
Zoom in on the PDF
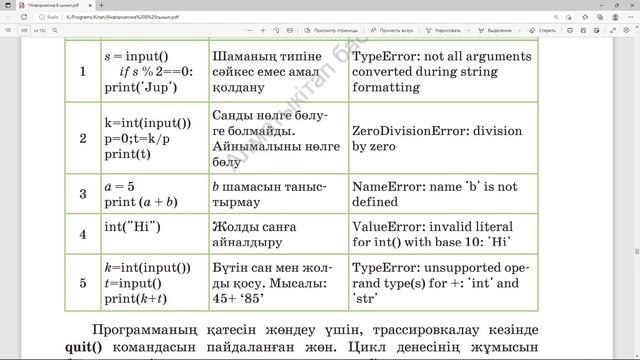point(263,30)
